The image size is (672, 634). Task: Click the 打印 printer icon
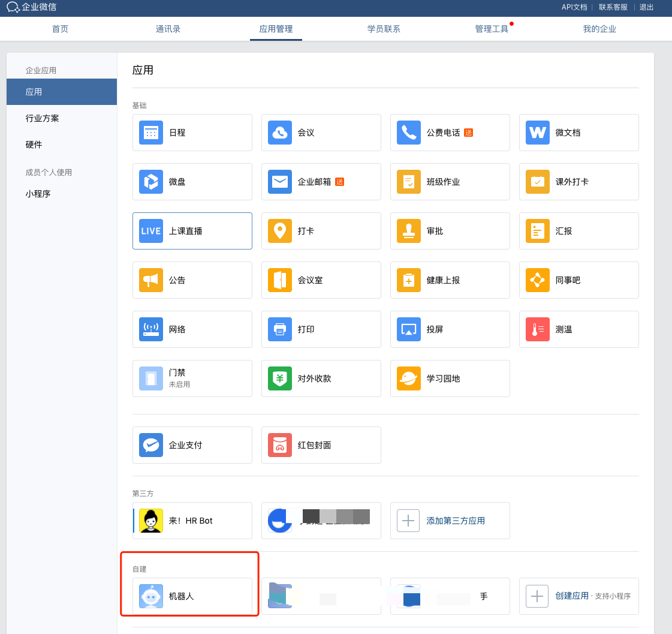(x=280, y=329)
